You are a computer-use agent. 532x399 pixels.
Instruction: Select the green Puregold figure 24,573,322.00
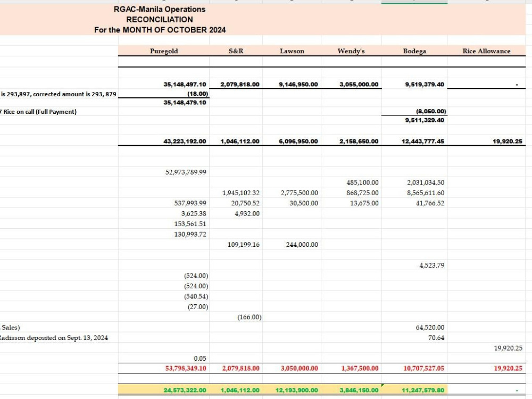[185, 390]
